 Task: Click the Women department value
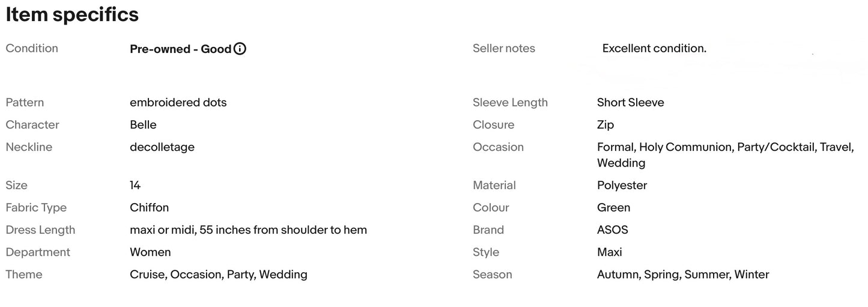pos(150,252)
